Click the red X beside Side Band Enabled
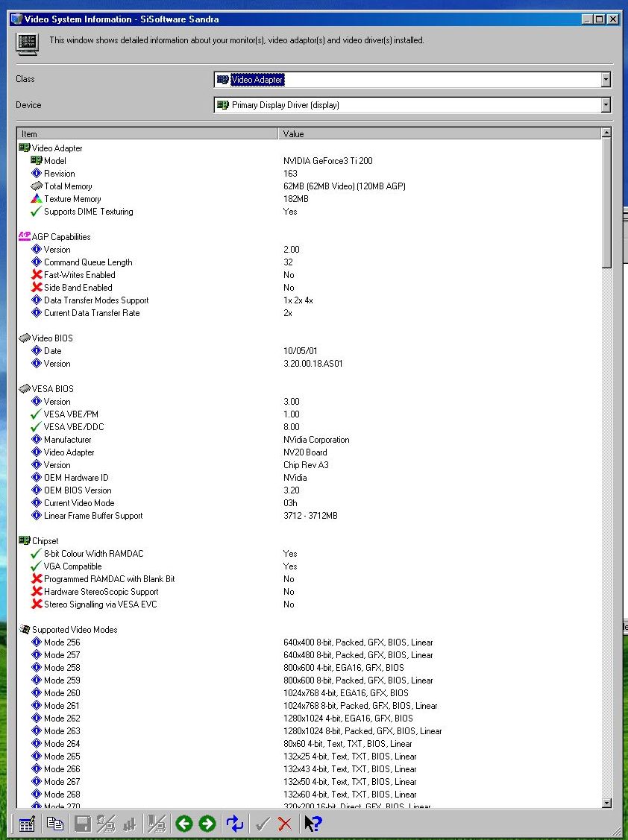Image resolution: width=628 pixels, height=840 pixels. click(37, 288)
